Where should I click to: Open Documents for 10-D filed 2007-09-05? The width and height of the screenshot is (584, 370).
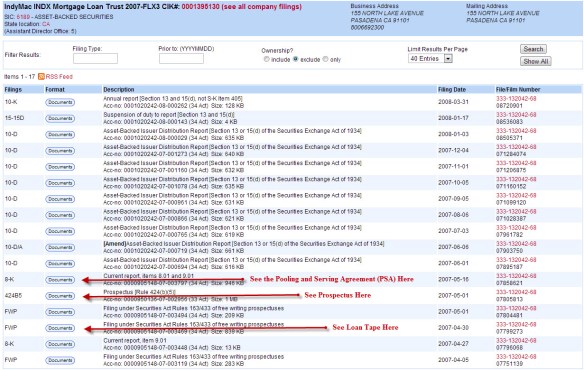tap(60, 199)
